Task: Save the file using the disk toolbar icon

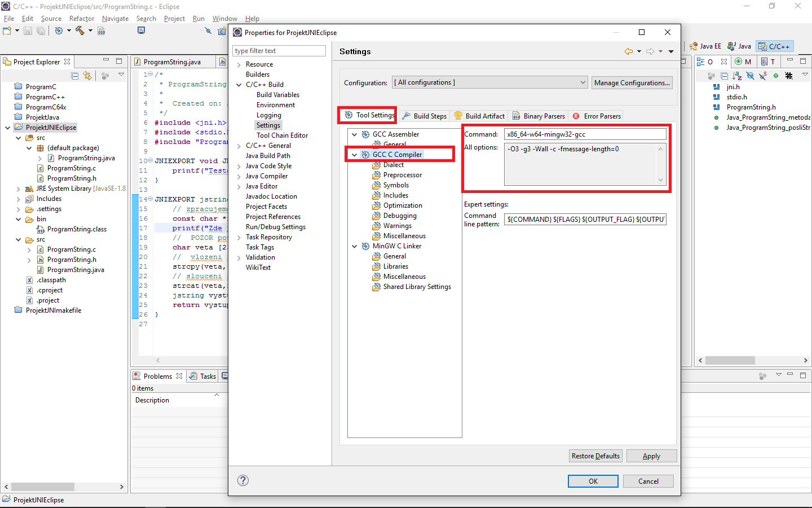Action: click(28, 30)
